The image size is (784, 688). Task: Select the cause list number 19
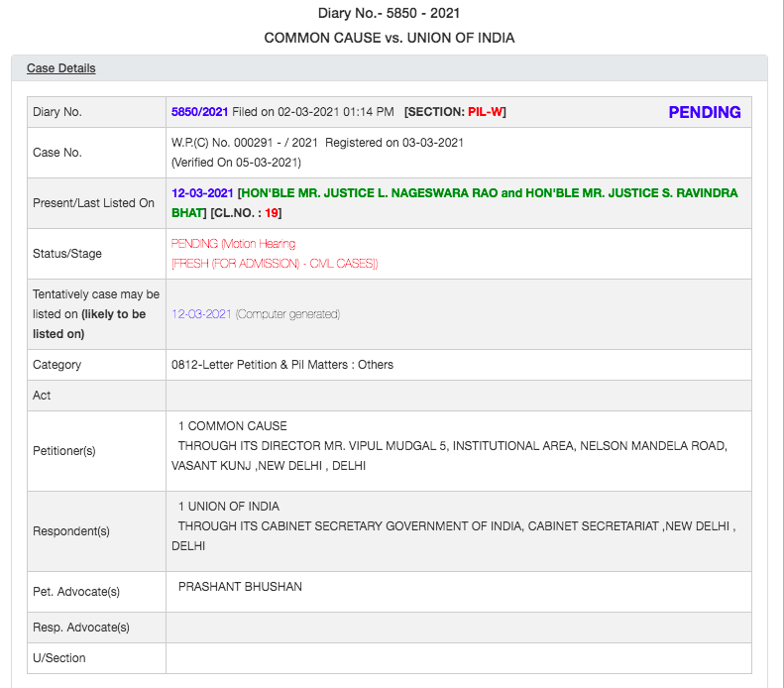point(271,213)
